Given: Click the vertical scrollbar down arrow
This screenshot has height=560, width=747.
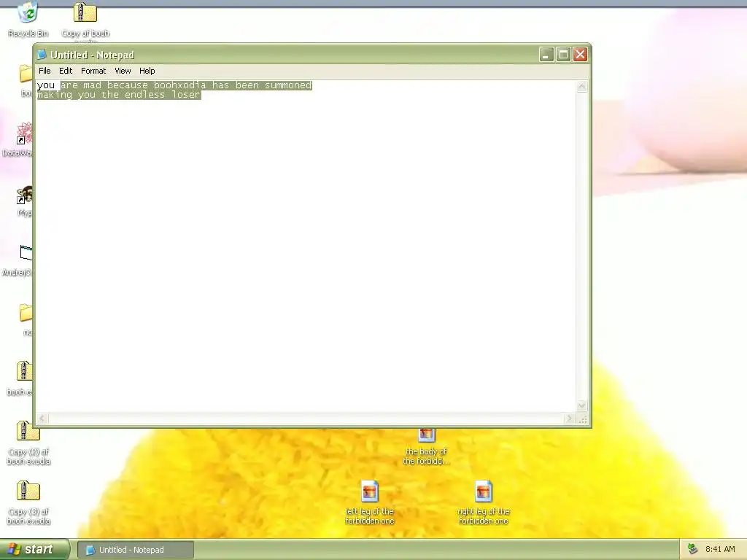Looking at the screenshot, I should pos(581,406).
